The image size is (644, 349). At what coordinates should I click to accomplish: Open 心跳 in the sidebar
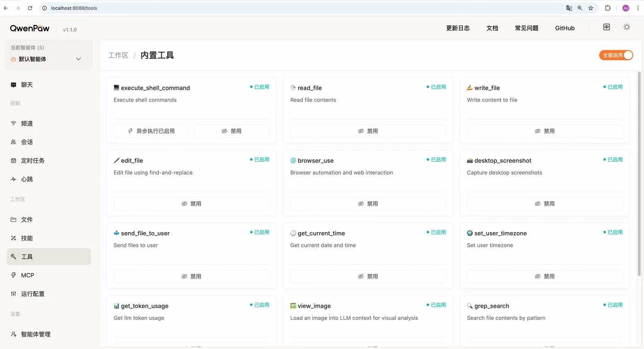49,179
